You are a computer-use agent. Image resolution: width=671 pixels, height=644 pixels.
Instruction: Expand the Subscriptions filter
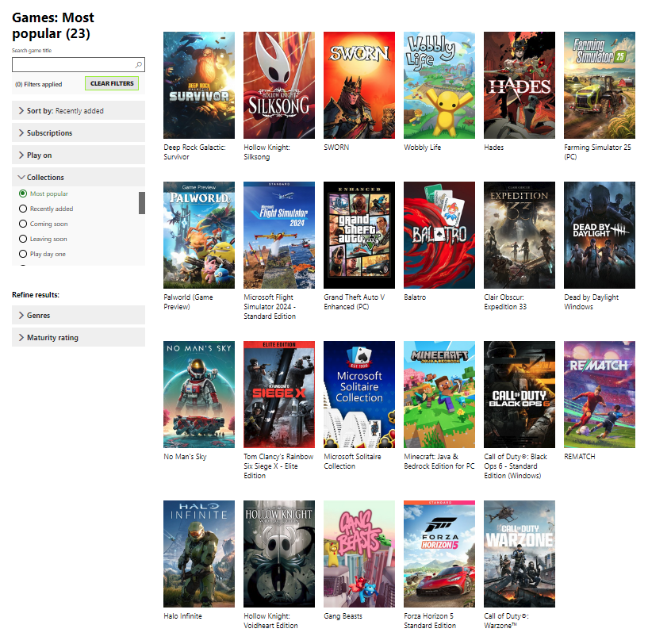pos(79,132)
